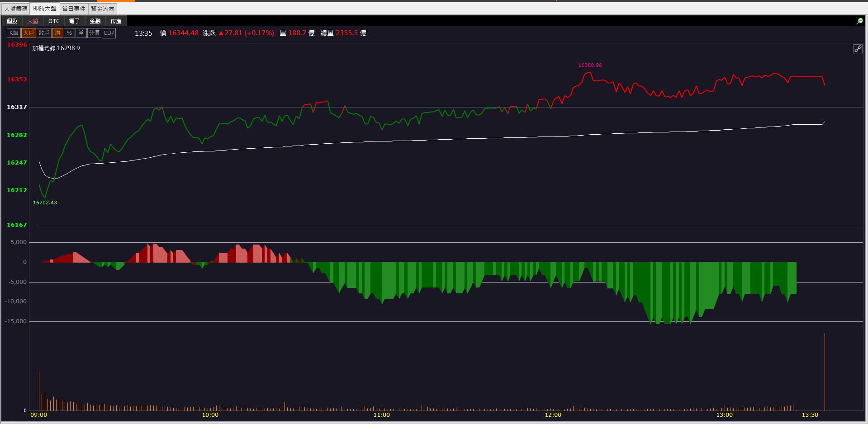This screenshot has height=424, width=868.
Task: Switch to the OTC market sub-tab
Action: [x=54, y=21]
